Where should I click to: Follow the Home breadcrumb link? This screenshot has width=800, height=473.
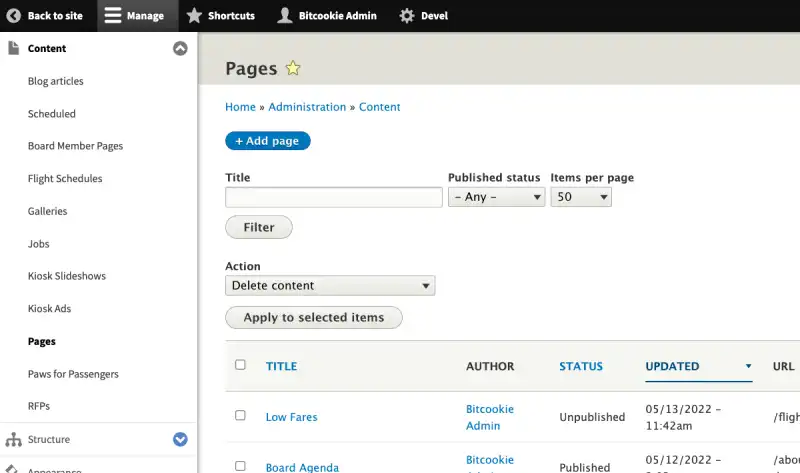pos(240,107)
